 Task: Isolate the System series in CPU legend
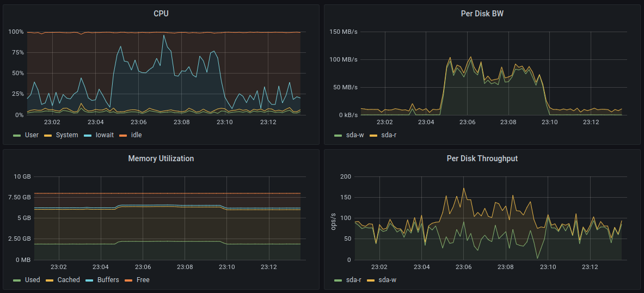tap(67, 135)
